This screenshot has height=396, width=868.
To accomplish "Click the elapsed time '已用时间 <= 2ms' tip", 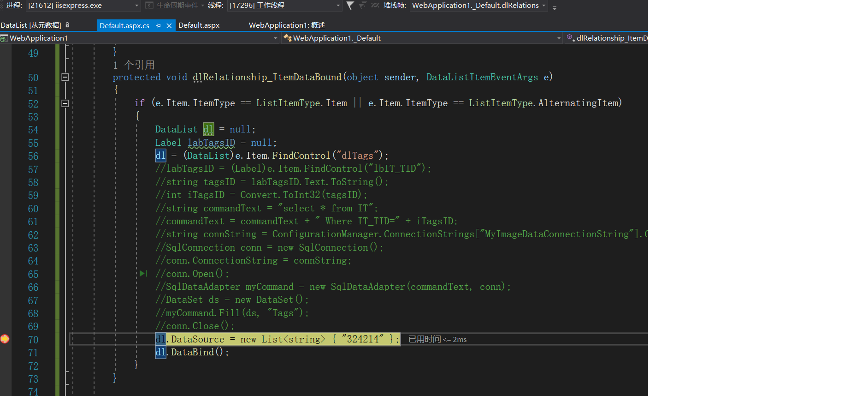I will click(x=437, y=339).
